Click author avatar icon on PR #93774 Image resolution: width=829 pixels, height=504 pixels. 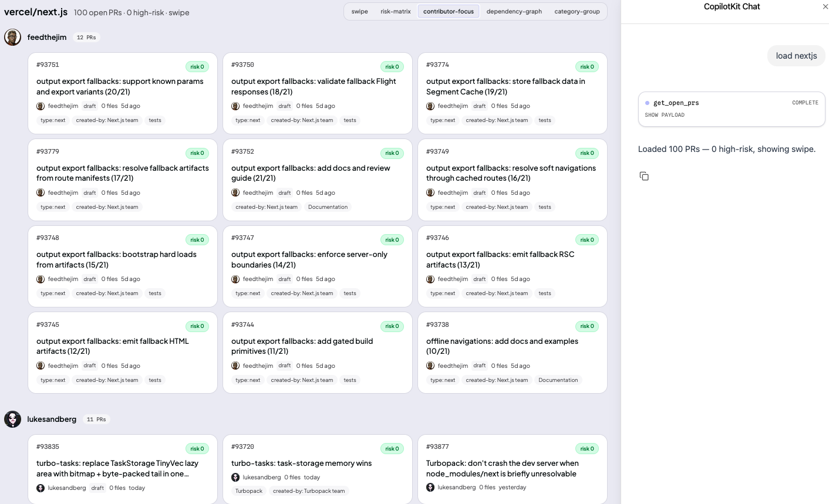coord(430,106)
